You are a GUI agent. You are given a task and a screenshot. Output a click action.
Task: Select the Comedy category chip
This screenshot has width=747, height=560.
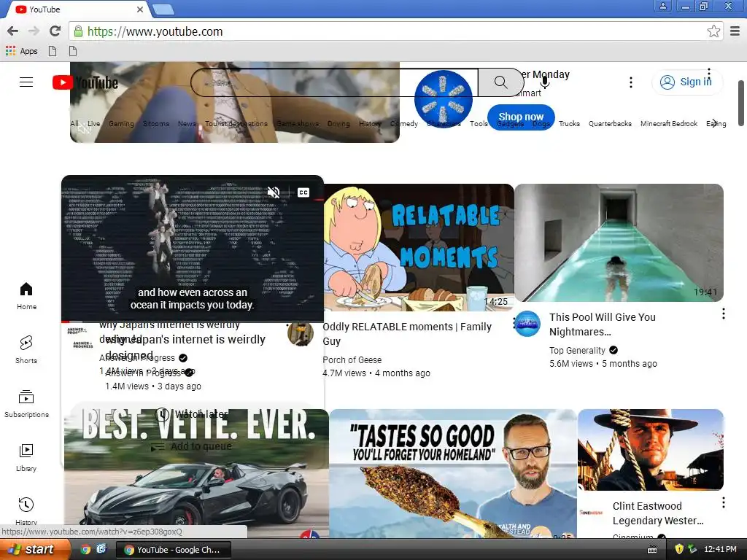(x=404, y=124)
